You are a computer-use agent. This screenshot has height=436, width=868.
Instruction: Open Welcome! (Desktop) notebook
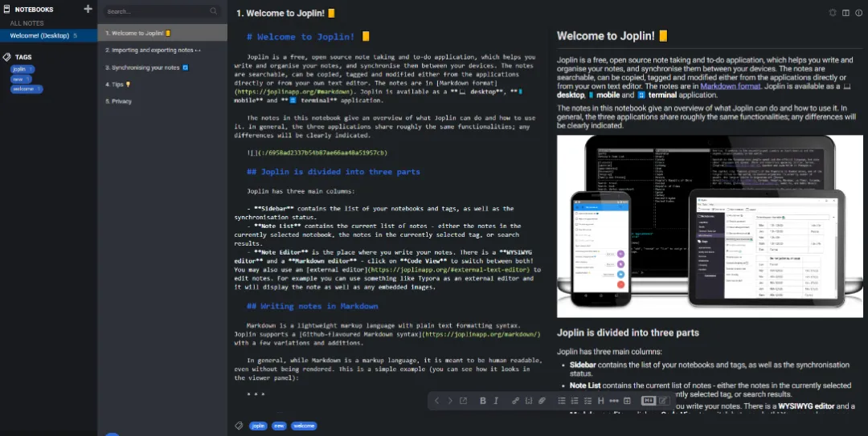click(x=49, y=35)
